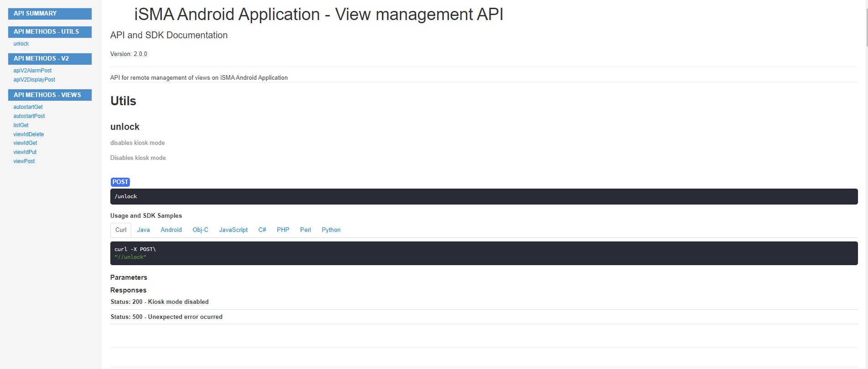Open the C# usage sample tab
The image size is (868, 369).
click(x=262, y=230)
